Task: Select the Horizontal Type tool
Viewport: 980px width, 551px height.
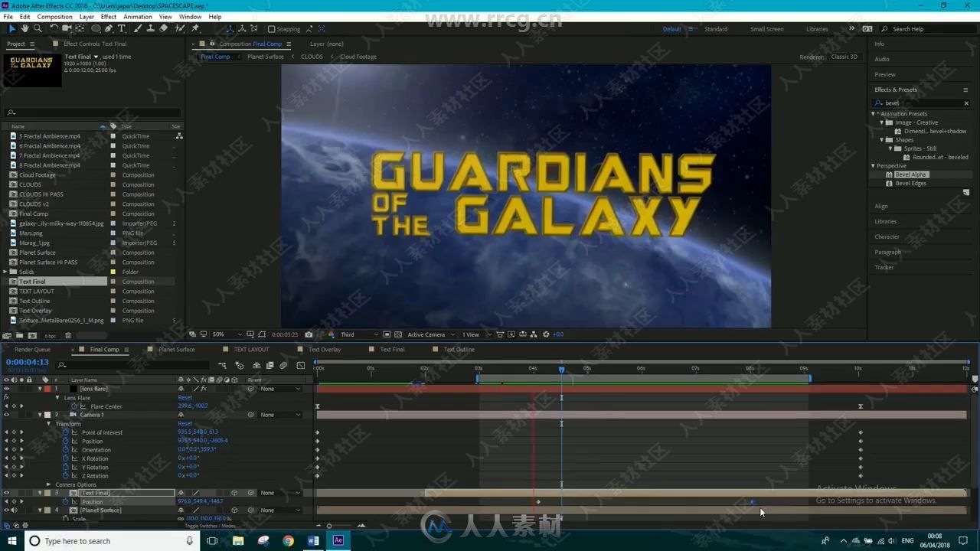Action: coord(121,28)
